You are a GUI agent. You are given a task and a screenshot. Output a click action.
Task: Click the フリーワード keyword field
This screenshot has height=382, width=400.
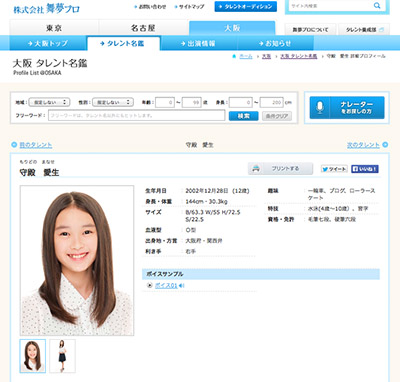point(137,116)
